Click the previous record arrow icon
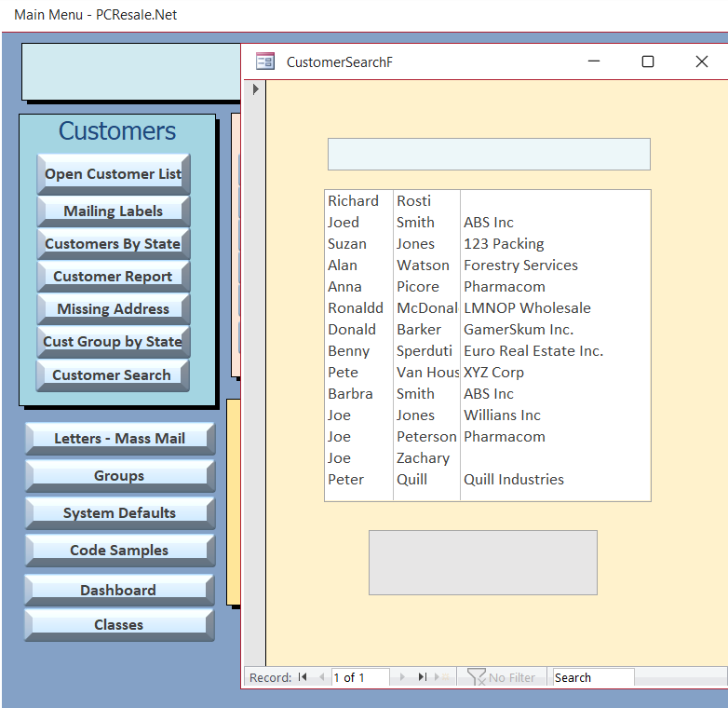Viewport: 728px width, 708px height. pyautogui.click(x=322, y=677)
